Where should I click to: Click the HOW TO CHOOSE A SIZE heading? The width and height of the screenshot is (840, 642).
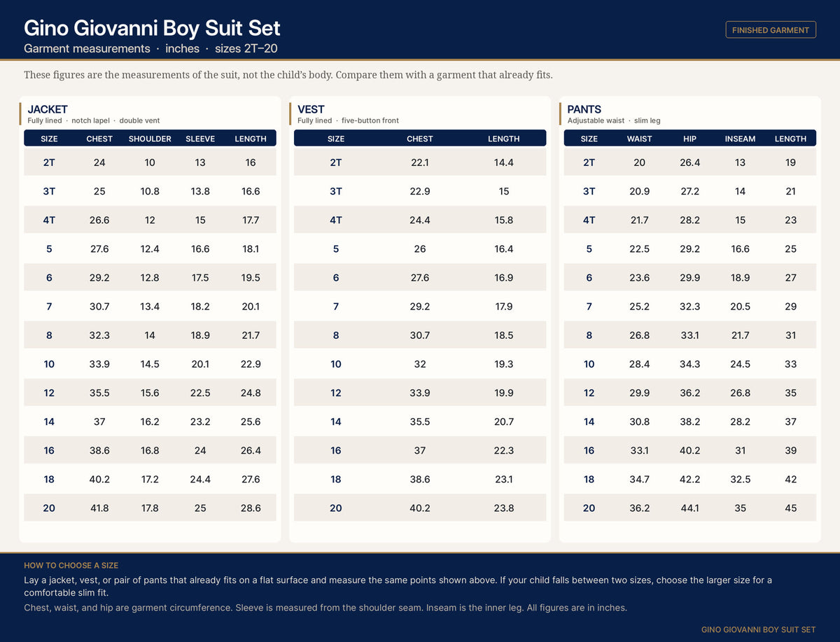tap(71, 565)
